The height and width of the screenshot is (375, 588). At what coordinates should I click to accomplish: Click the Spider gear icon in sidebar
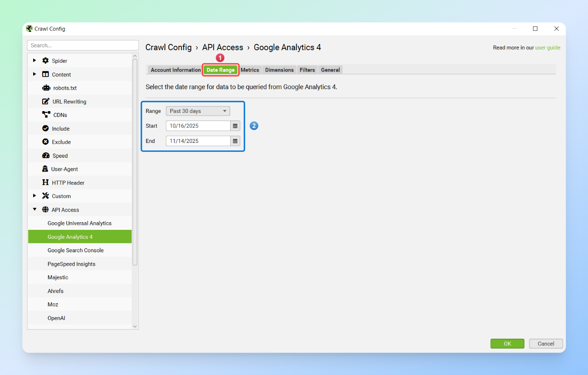tap(45, 61)
